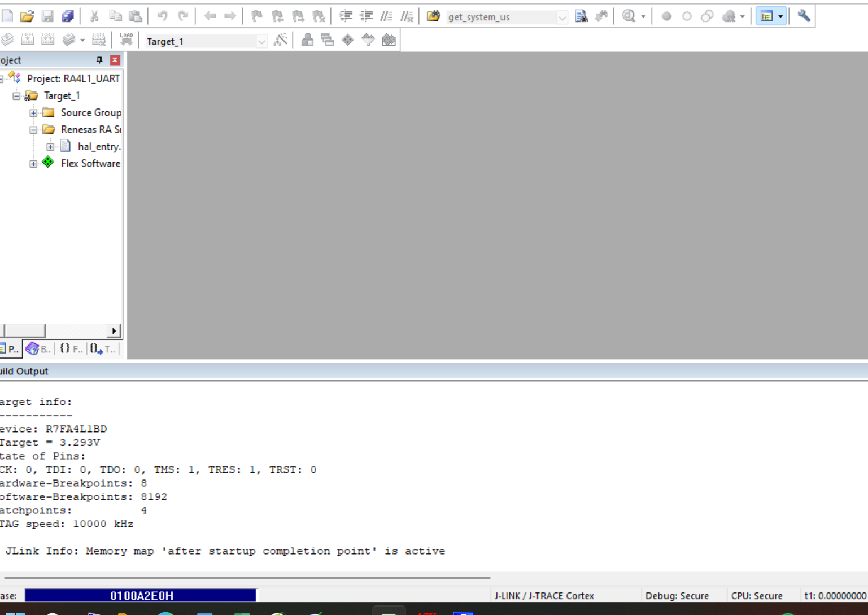Viewport: 868px width, 615px height.
Task: Click J-LINK / J-TRACE Cortex status text
Action: point(544,596)
